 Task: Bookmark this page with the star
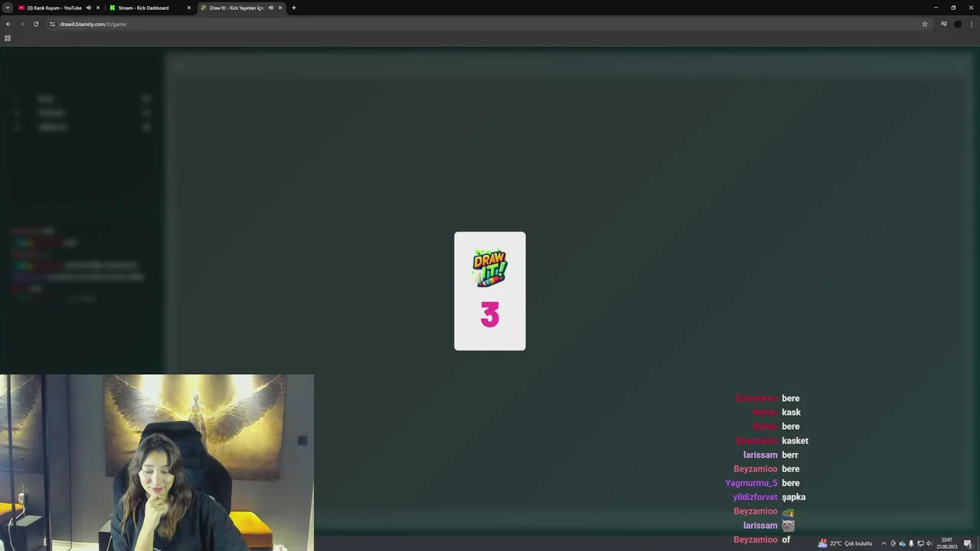point(925,24)
